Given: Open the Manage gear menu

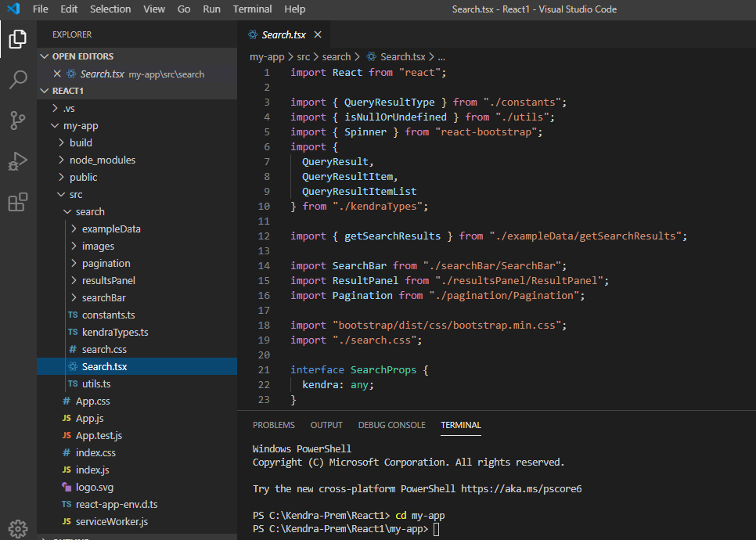Looking at the screenshot, I should pos(18,528).
